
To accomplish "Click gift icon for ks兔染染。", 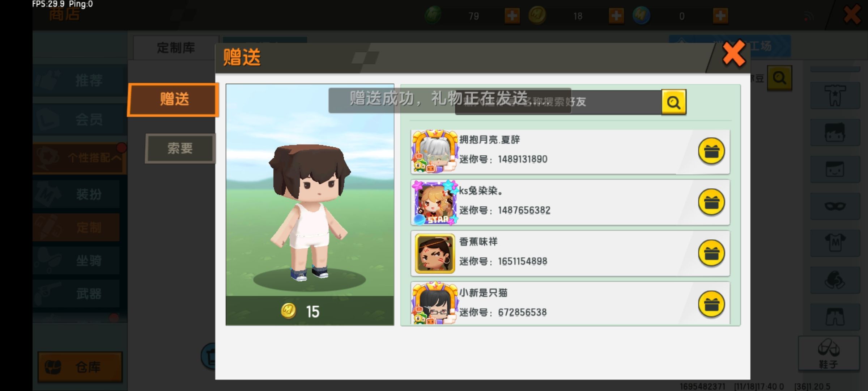I will click(711, 202).
